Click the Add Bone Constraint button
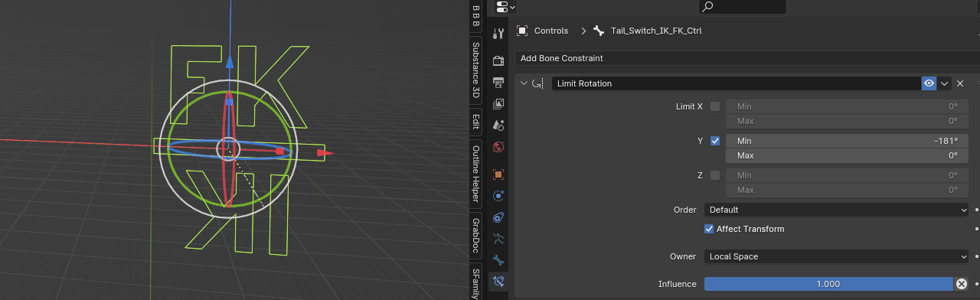Screen dimensions: 980x300 747,58
